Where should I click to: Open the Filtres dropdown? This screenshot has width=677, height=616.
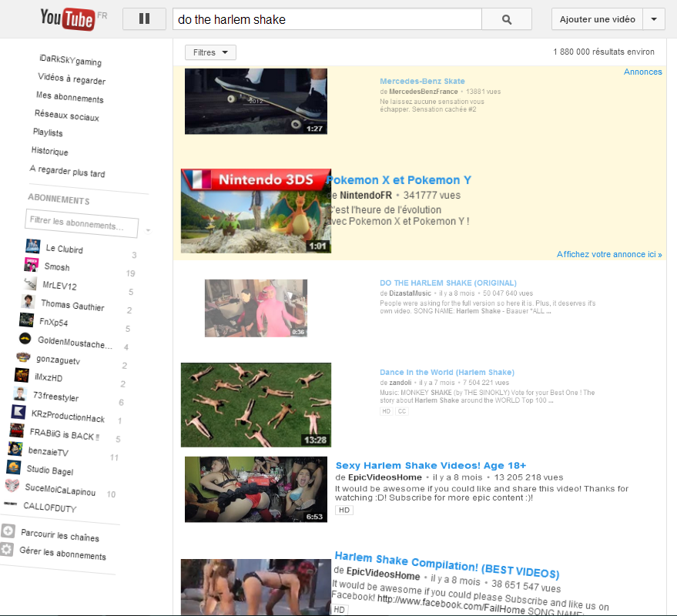click(210, 52)
